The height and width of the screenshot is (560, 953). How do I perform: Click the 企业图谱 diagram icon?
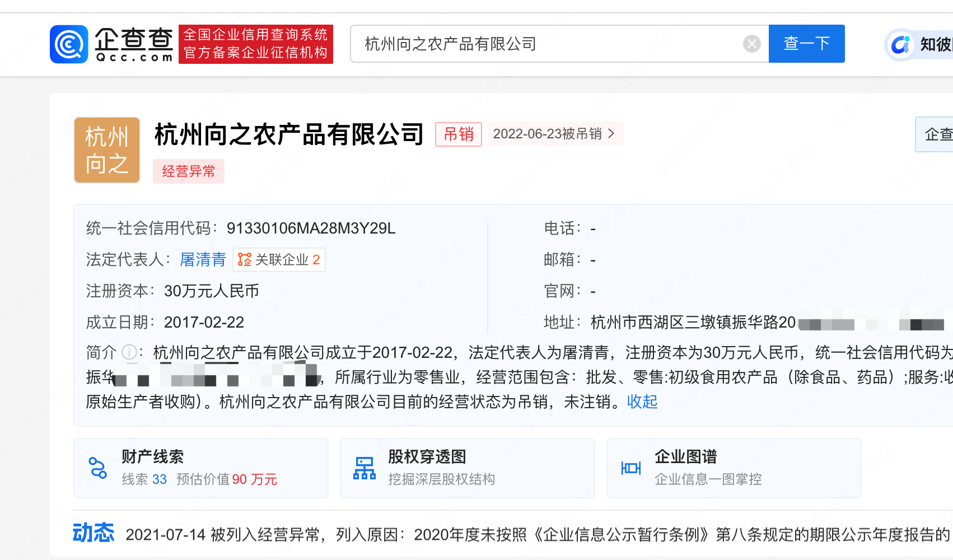(630, 468)
